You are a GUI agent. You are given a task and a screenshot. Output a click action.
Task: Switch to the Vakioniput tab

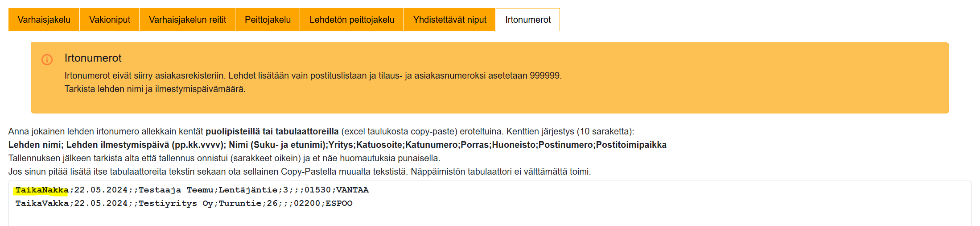point(109,20)
